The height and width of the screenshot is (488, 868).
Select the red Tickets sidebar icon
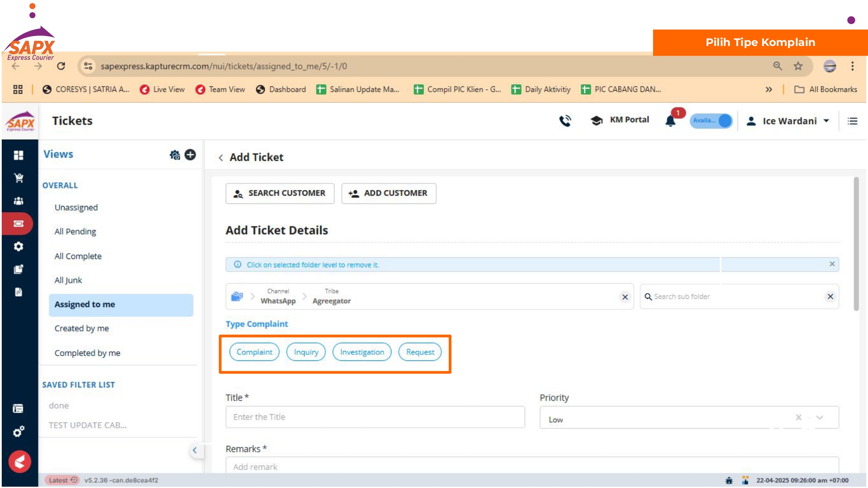click(x=18, y=224)
